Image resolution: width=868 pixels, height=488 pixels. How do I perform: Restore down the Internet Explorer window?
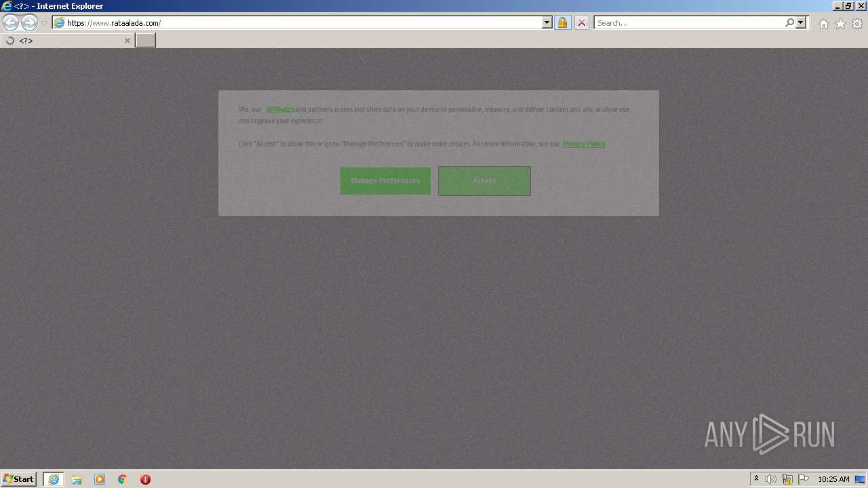tap(848, 6)
